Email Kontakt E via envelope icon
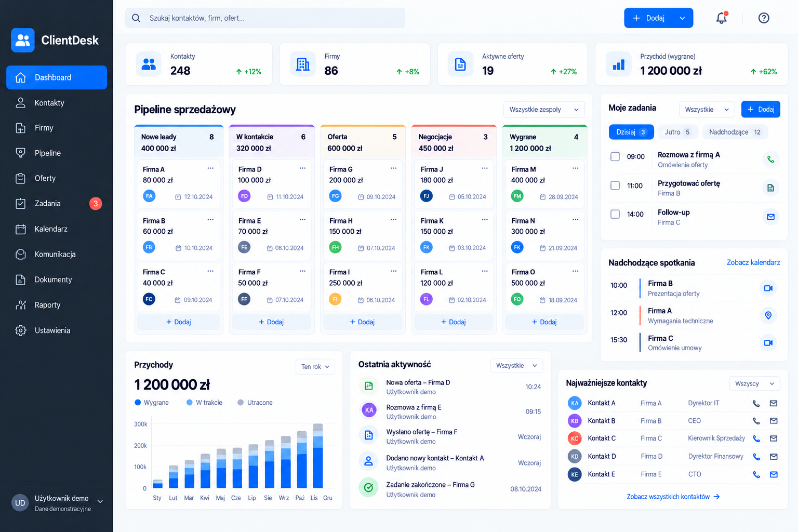Screen dimensions: 798x532 coord(774,474)
